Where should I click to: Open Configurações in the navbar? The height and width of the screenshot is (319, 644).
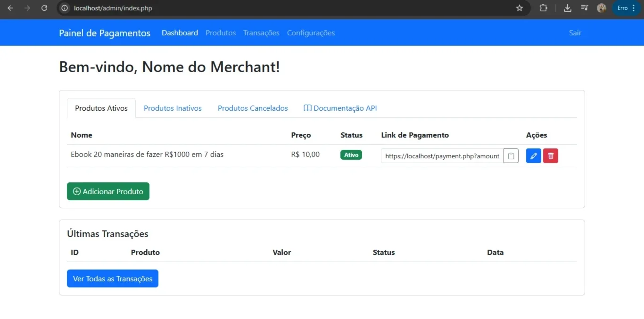click(x=311, y=33)
